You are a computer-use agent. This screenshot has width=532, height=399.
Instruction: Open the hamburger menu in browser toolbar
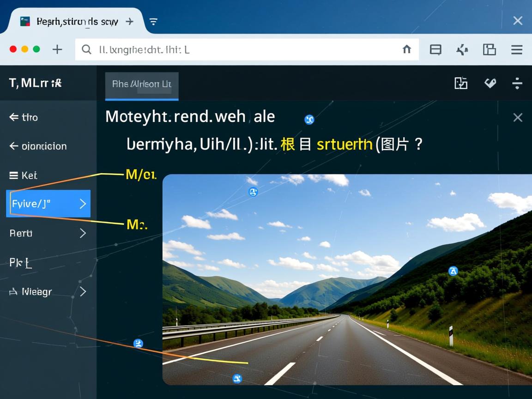(x=517, y=50)
